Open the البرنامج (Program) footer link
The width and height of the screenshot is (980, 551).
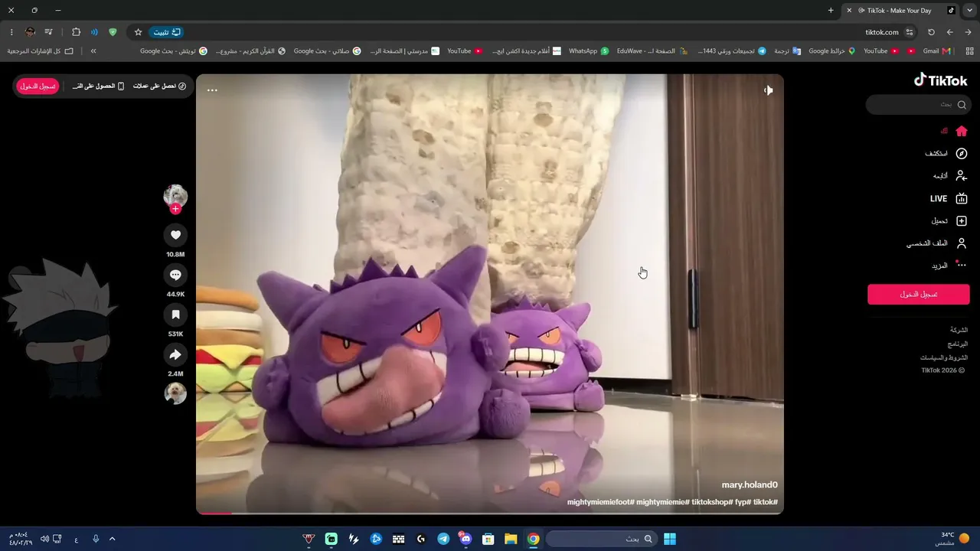click(x=957, y=344)
